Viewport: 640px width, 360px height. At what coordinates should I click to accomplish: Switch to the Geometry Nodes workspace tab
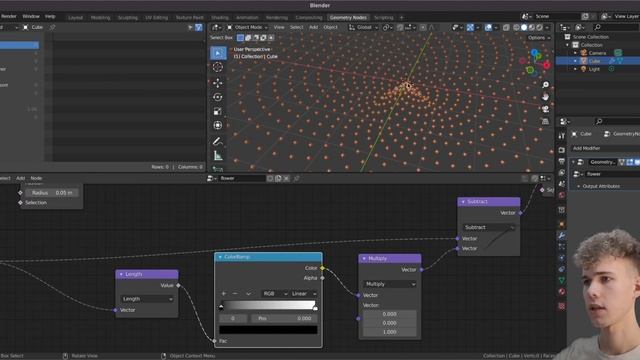(x=348, y=18)
